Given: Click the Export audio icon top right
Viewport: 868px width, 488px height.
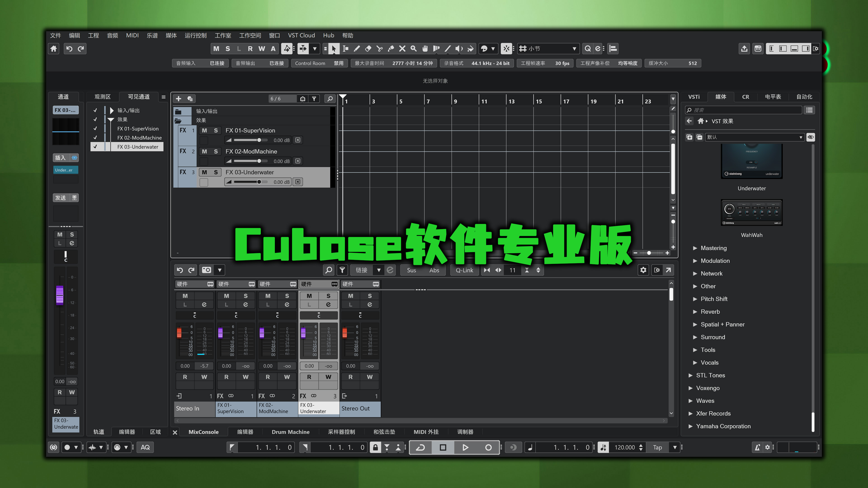Looking at the screenshot, I should 744,49.
